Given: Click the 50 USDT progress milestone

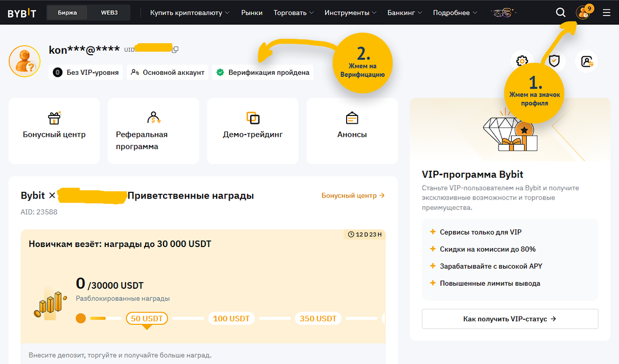Looking at the screenshot, I should (x=148, y=319).
